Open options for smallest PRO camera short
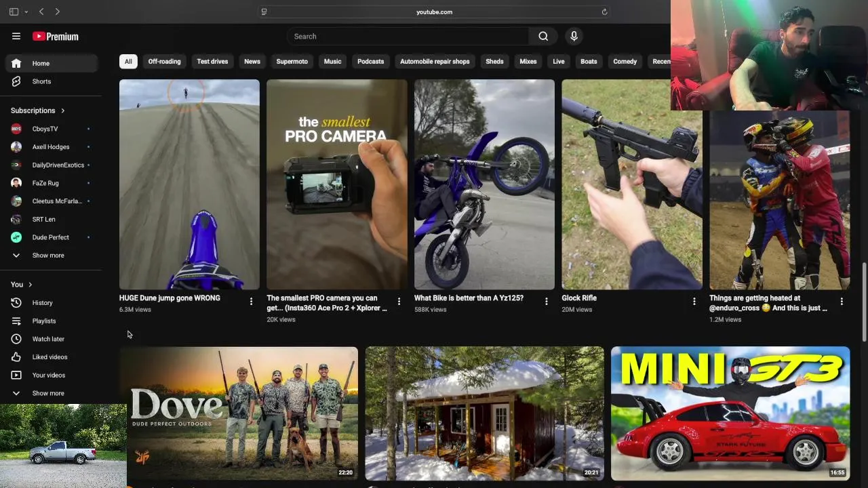Image resolution: width=868 pixels, height=488 pixels. pyautogui.click(x=399, y=302)
